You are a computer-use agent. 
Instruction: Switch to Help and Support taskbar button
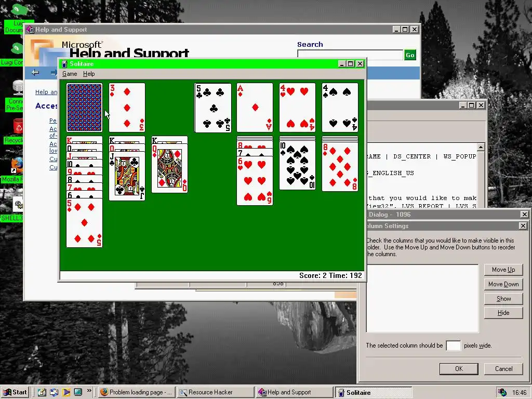[x=294, y=392]
